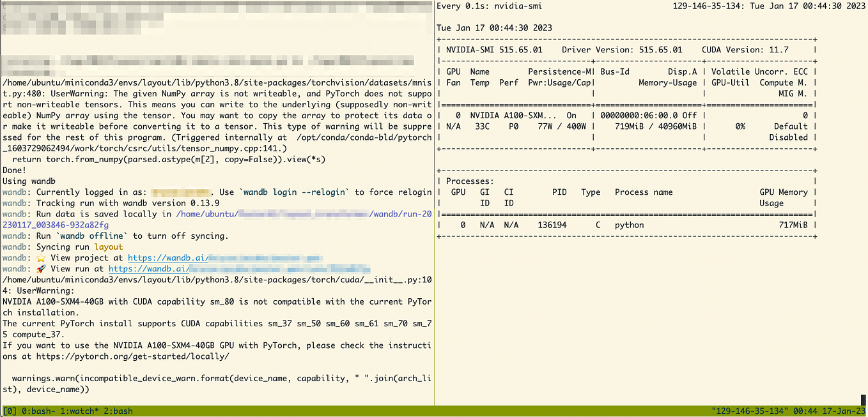
Task: Click the terminal cursor block in right pane
Action: (862, 400)
